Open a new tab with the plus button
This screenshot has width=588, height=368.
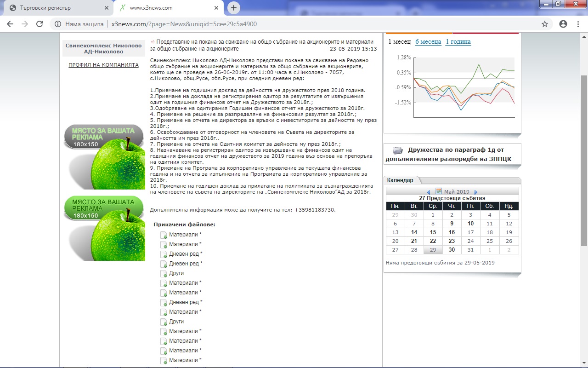(234, 8)
